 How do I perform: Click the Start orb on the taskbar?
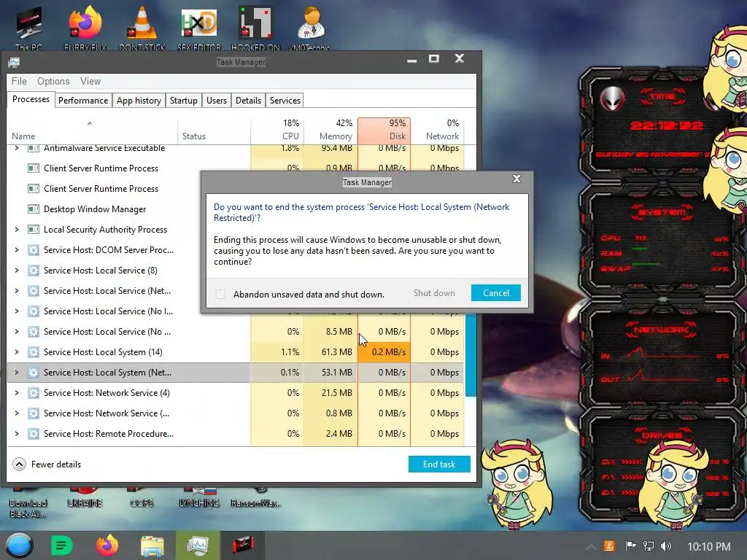[x=19, y=545]
